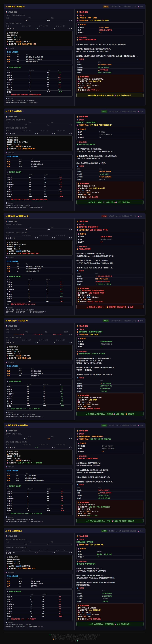Click the 综合因子 1.8 row in 克罗地亚 vs 加纳 战意评估
This screenshot has height=644, width=152.
click(x=110, y=33)
